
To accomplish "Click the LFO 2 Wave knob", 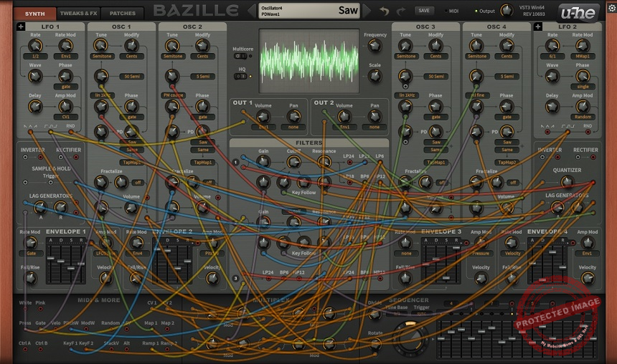I will [552, 76].
